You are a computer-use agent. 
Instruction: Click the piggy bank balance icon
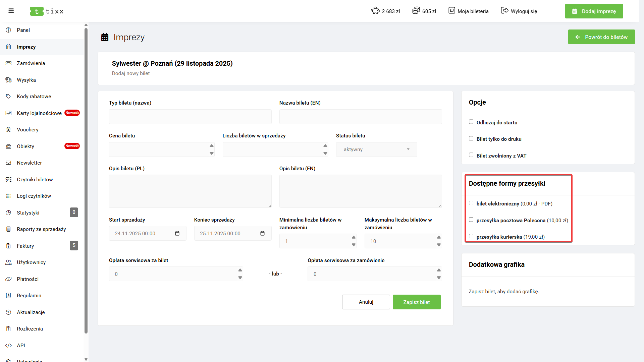[375, 11]
